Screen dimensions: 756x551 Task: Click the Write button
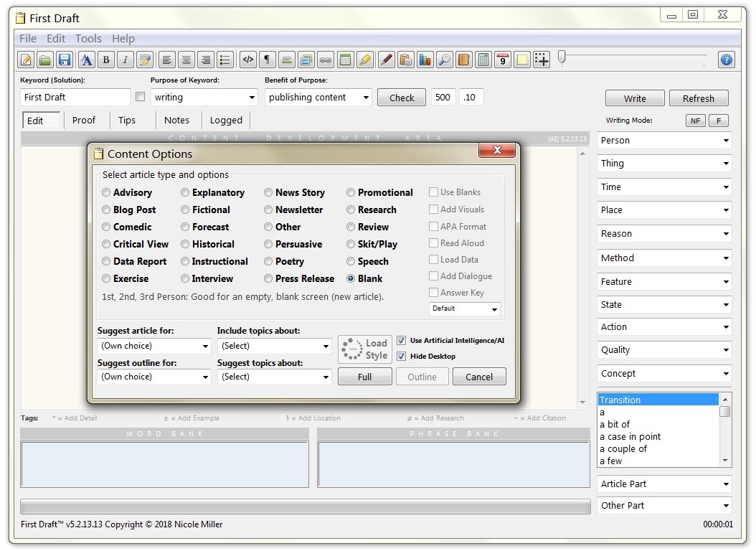tap(635, 98)
